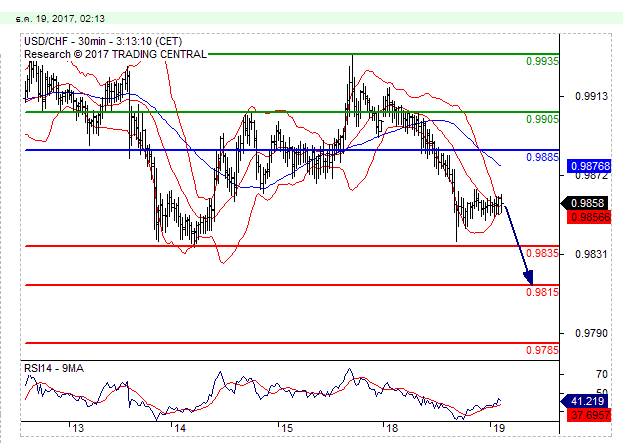This screenshot has height=444, width=623.
Task: Click the green resistance label 0.9935
Action: [x=542, y=61]
